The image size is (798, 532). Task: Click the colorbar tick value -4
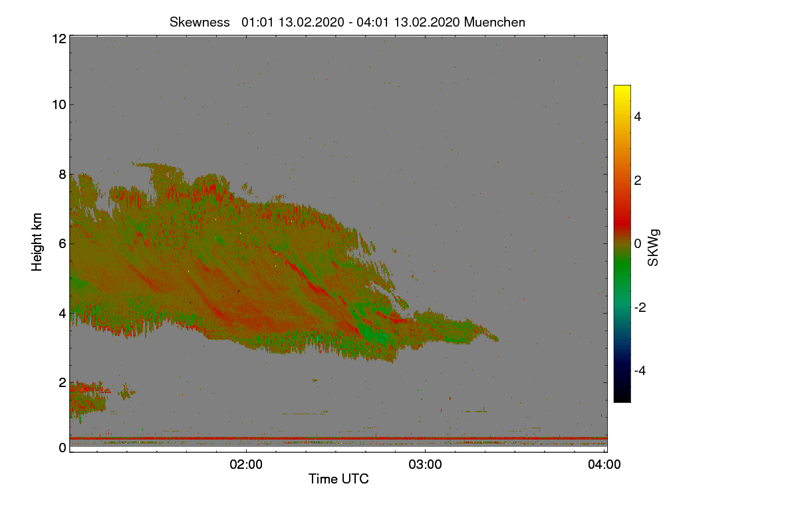[643, 370]
